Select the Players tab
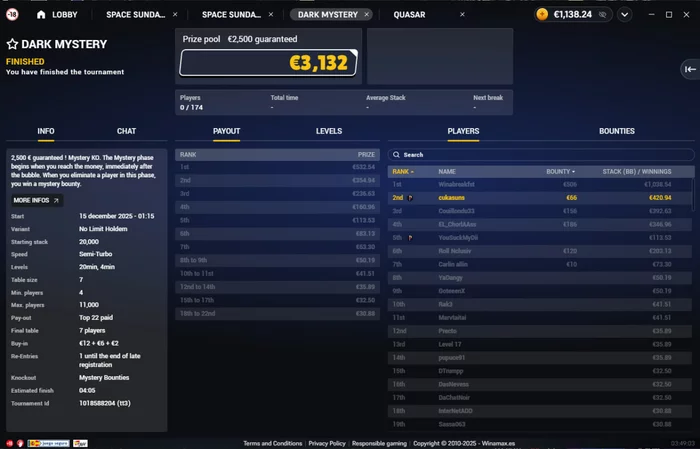 coord(463,131)
